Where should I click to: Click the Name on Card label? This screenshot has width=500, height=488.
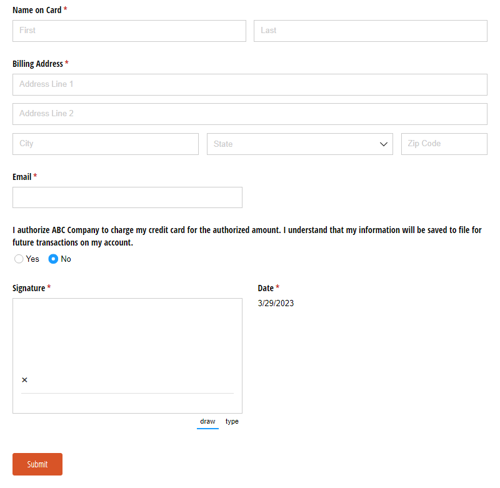pyautogui.click(x=37, y=10)
